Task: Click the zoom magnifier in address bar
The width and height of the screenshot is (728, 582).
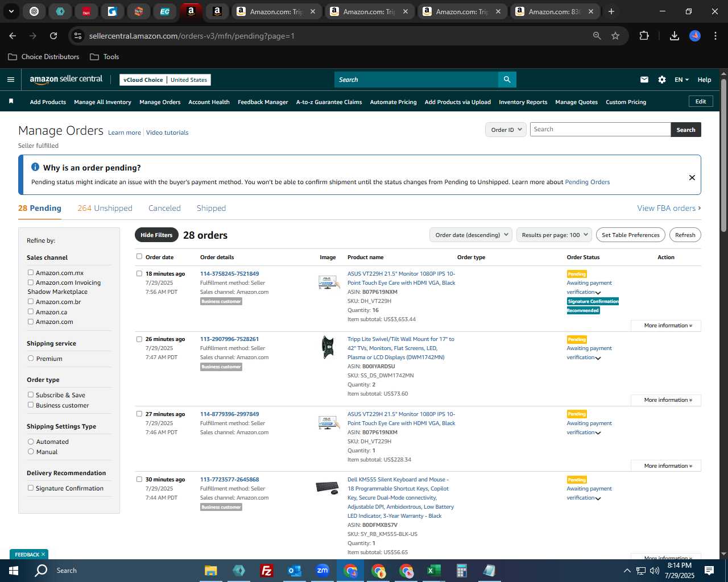Action: click(x=597, y=36)
